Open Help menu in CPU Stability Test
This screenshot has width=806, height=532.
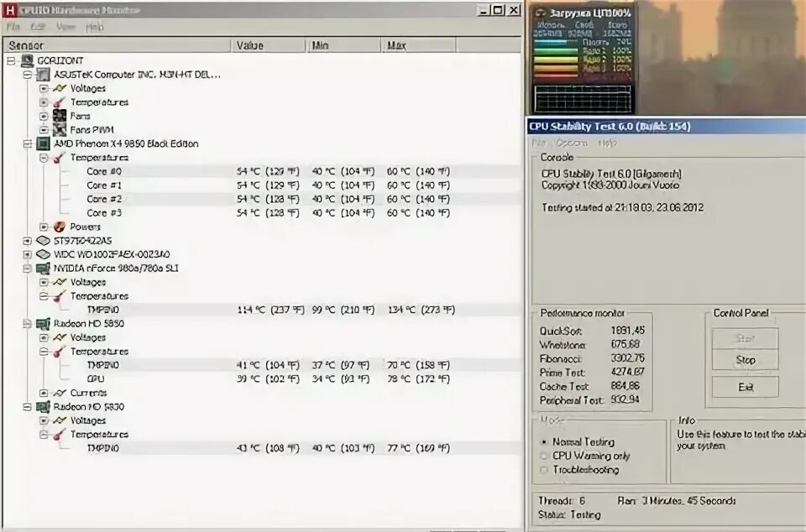point(607,143)
